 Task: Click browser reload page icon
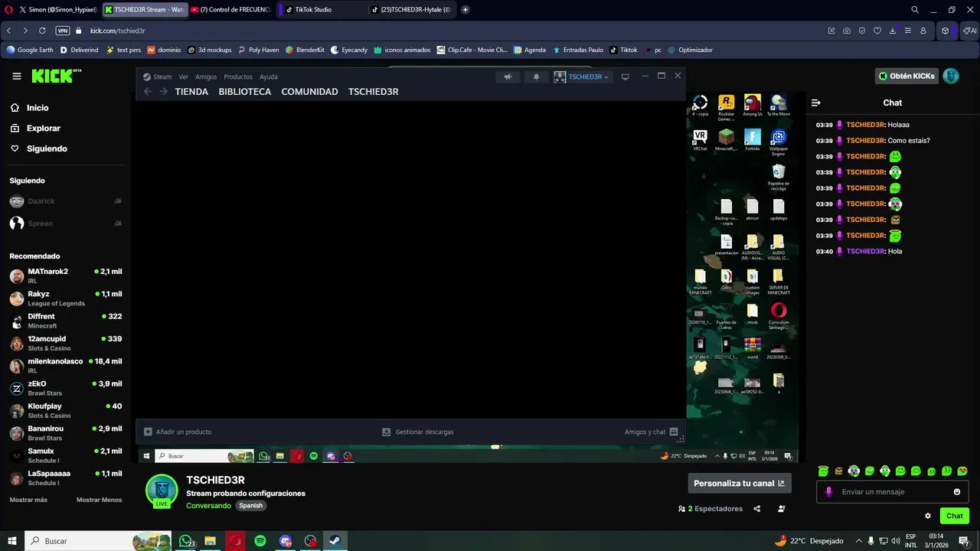[42, 31]
